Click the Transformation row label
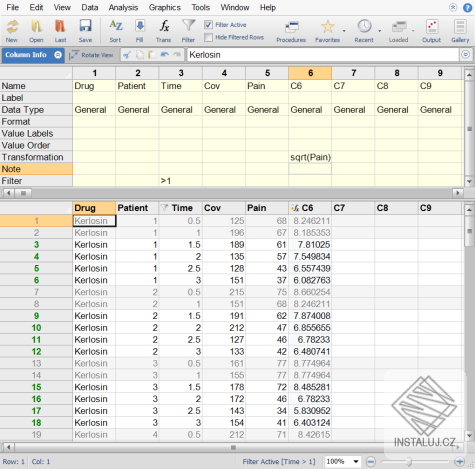 click(36, 157)
